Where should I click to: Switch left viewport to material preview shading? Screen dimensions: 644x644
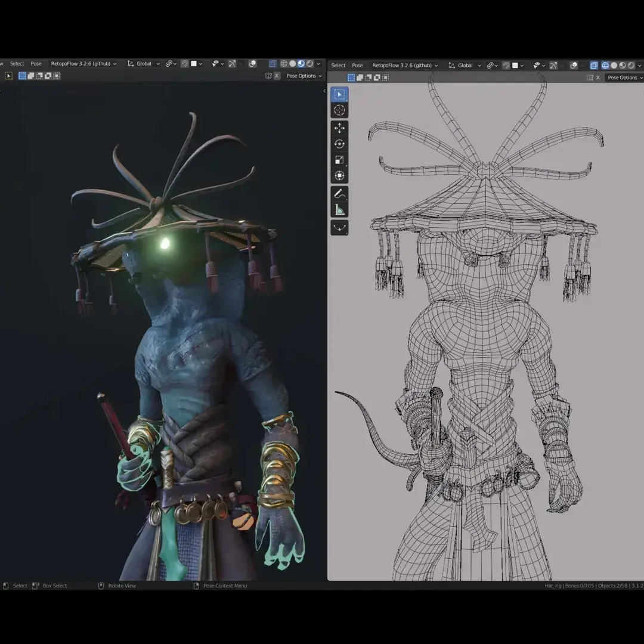point(301,64)
